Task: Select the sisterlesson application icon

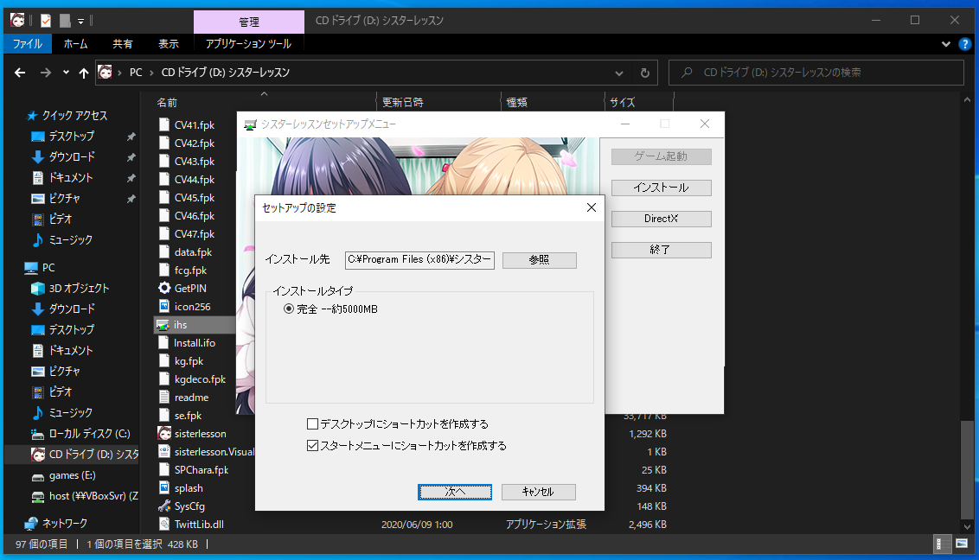Action: click(164, 433)
